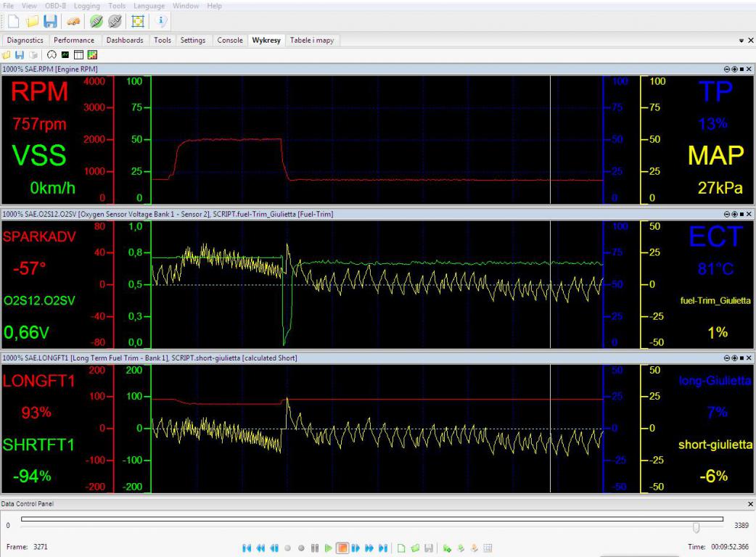This screenshot has width=756, height=557.
Task: Click the colored map grid icon
Action: pyautogui.click(x=92, y=54)
